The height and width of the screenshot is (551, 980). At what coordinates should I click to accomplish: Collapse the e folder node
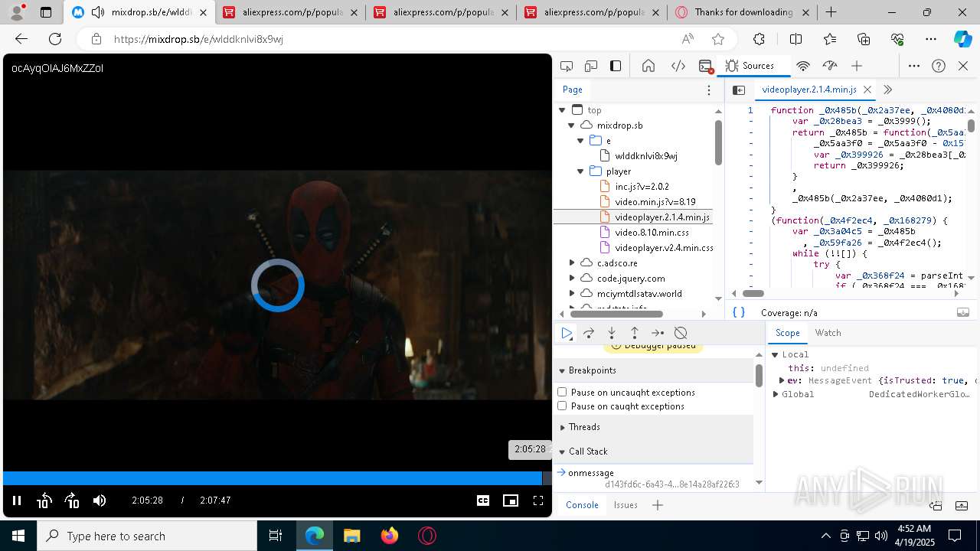tap(581, 141)
